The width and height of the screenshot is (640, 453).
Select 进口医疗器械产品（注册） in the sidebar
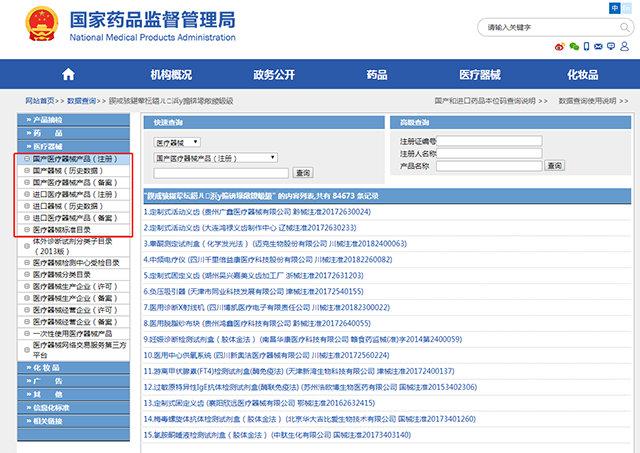click(x=75, y=194)
